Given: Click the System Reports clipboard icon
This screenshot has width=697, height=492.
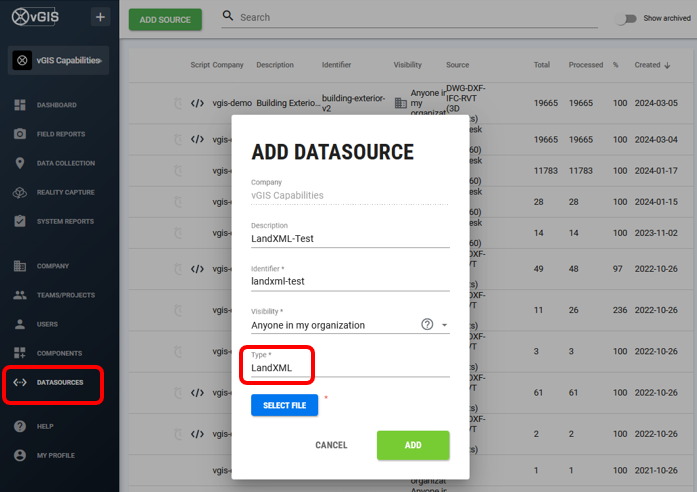Looking at the screenshot, I should (x=20, y=221).
